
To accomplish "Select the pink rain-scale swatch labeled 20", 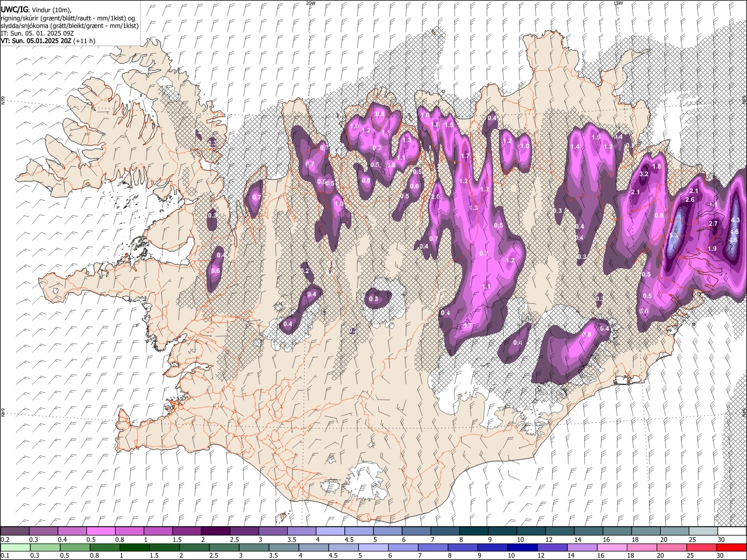I will 671,547.
